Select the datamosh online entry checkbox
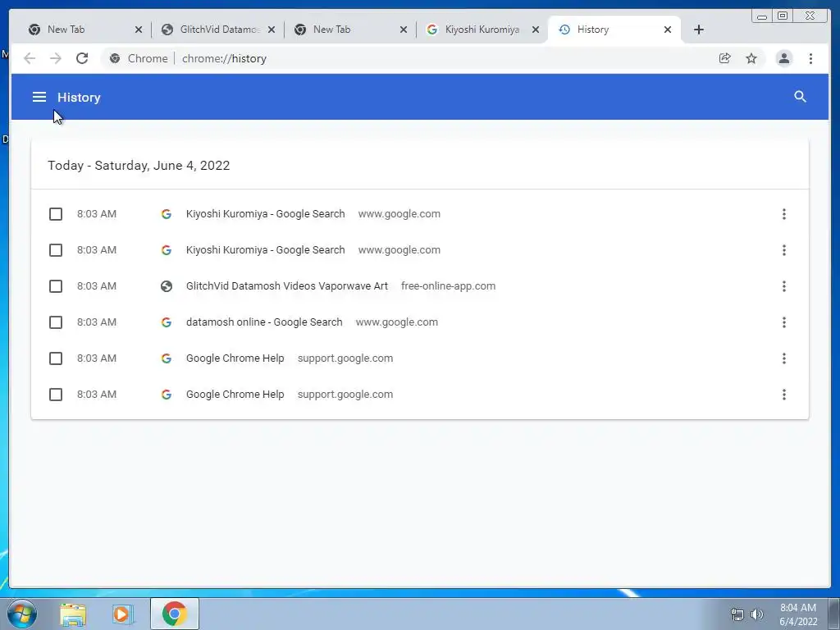This screenshot has width=840, height=630. point(56,322)
